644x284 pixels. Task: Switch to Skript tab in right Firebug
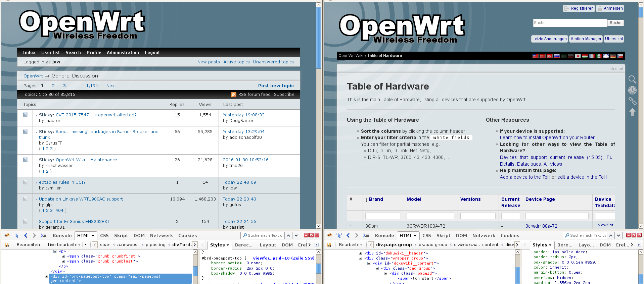click(x=443, y=235)
